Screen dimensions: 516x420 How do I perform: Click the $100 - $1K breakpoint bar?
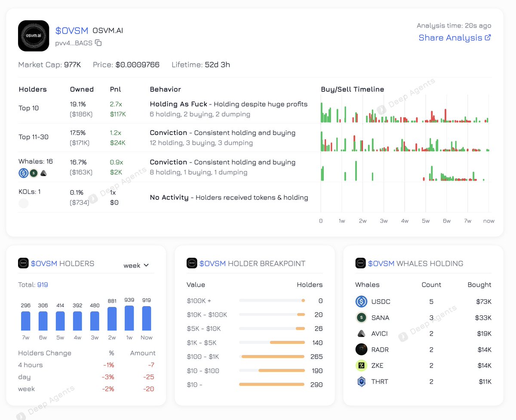(x=272, y=356)
